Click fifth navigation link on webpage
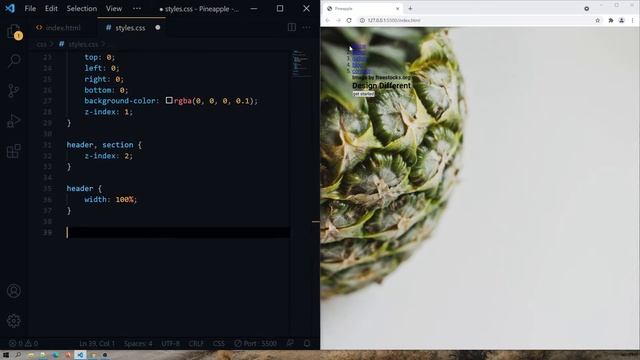Screen dimensions: 640x360 (361, 71)
